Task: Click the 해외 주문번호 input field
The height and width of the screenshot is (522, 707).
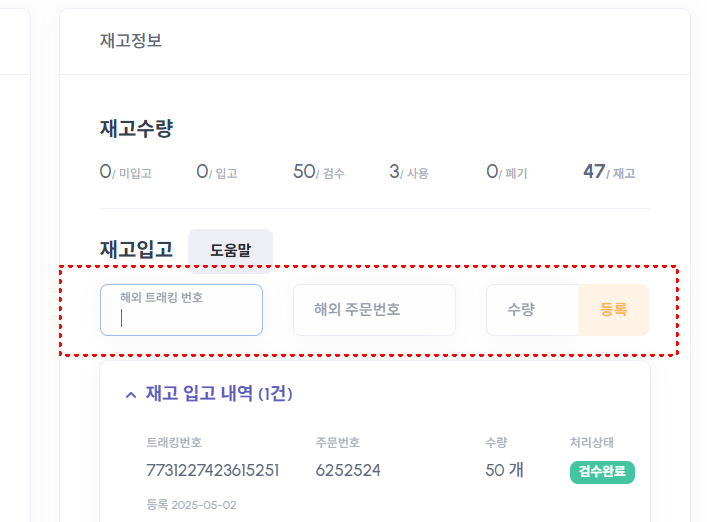Action: click(x=374, y=310)
